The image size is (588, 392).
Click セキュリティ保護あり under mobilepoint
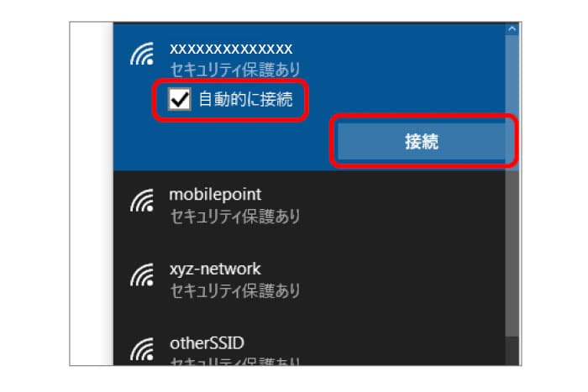235,217
